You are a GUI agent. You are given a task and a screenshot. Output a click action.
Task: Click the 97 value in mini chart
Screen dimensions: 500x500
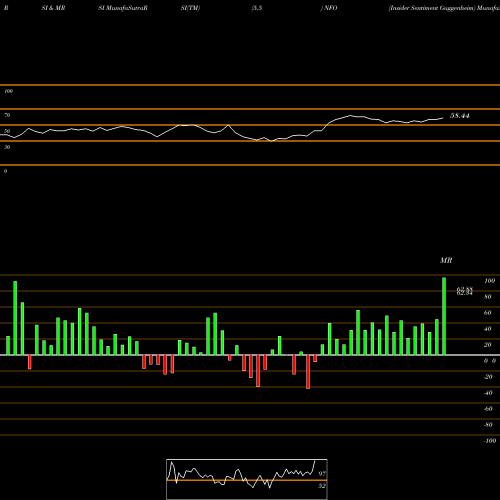click(322, 474)
